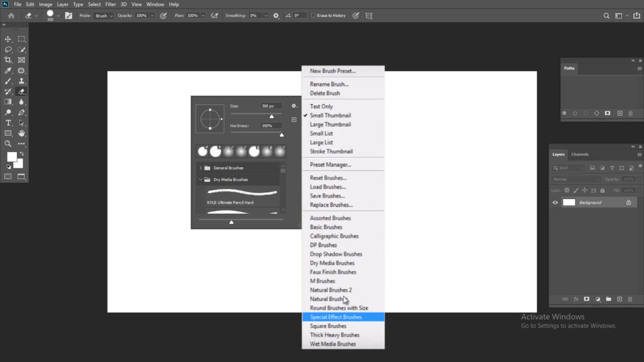Click the brush Size input field
Screen dimensions: 644x362
(271, 106)
